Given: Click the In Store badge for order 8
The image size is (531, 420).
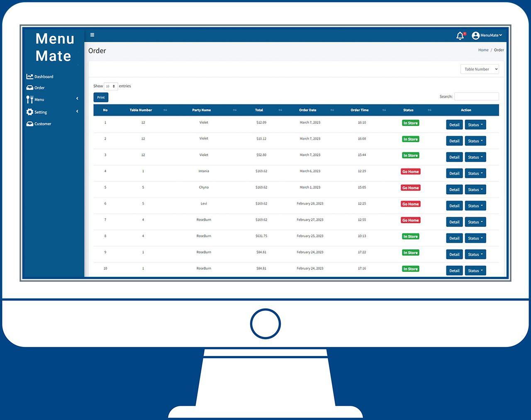Looking at the screenshot, I should (x=411, y=237).
